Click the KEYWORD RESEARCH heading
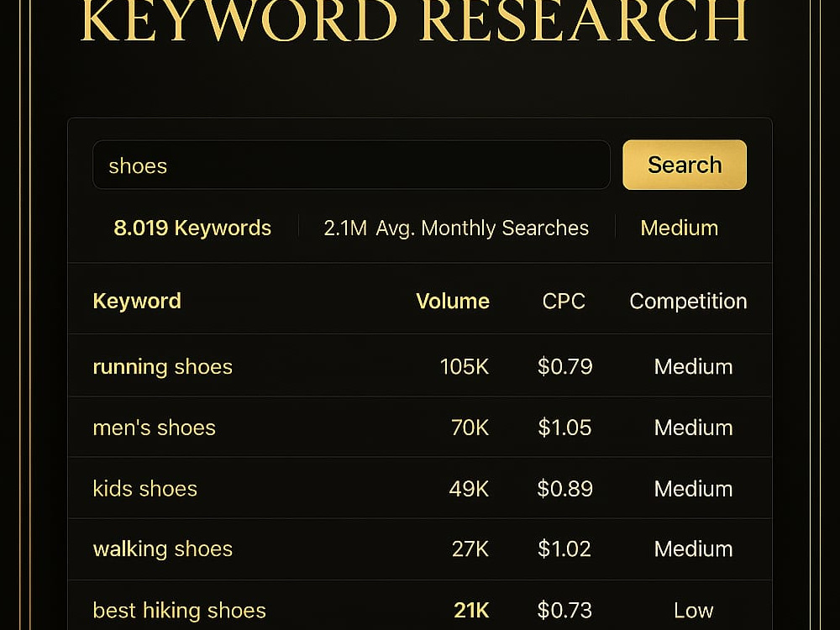The height and width of the screenshot is (630, 840). (x=414, y=22)
